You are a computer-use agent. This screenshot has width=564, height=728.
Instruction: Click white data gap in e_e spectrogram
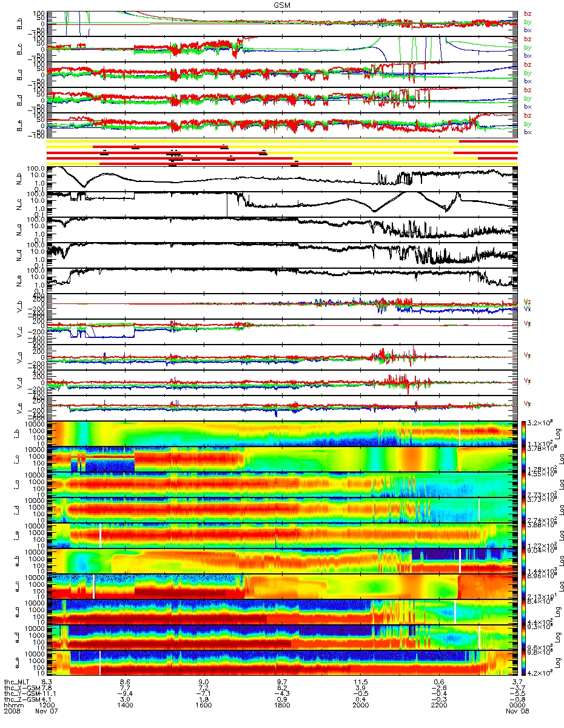pos(100,662)
